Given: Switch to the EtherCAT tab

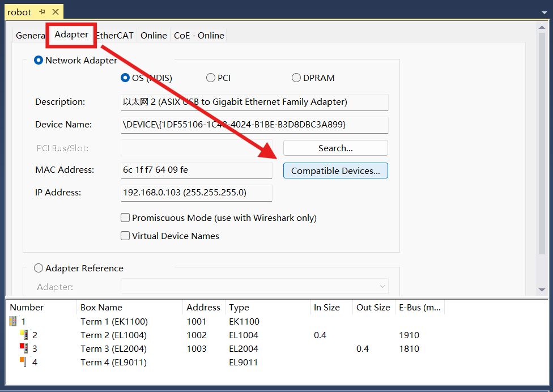Looking at the screenshot, I should tap(115, 36).
